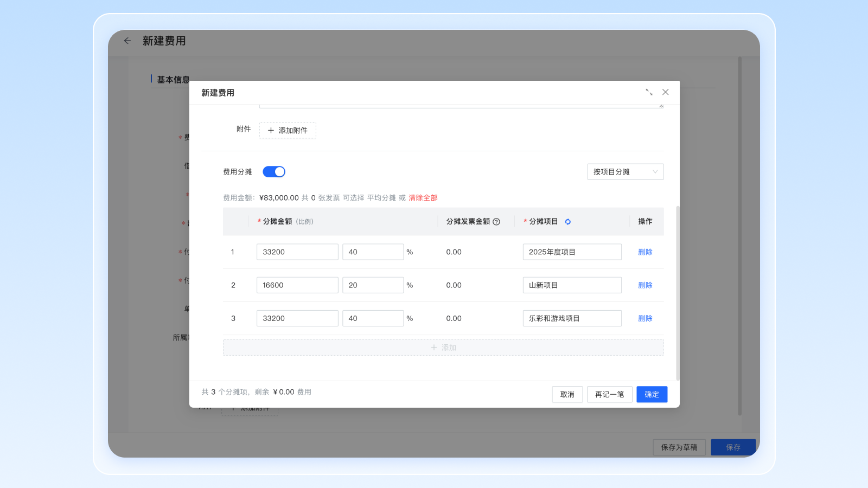Click the 再记一笔 button
Viewport: 868px width, 488px height.
pos(609,394)
